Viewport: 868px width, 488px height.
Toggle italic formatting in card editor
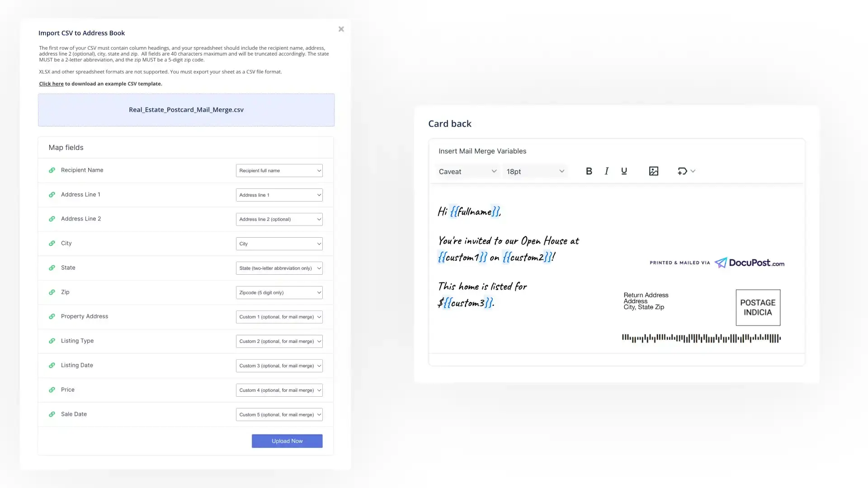point(607,171)
